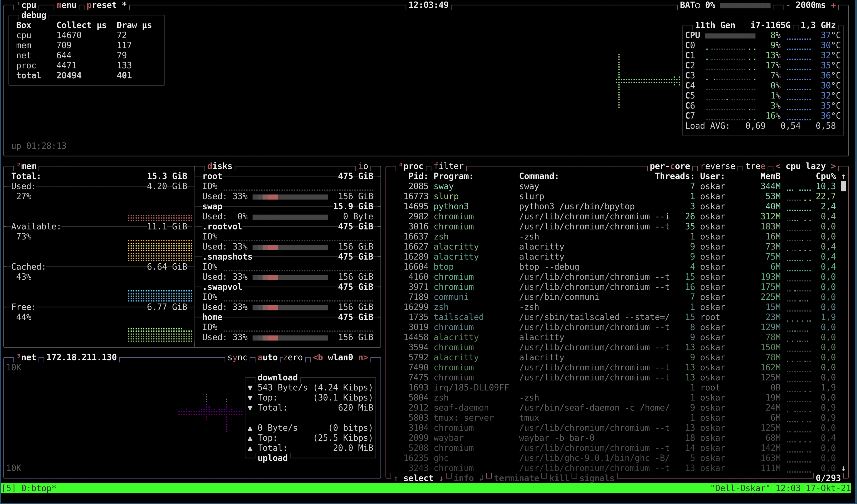Screen dimensions: 857x504
Task: Toggle net sync scaling
Action: click(x=237, y=357)
